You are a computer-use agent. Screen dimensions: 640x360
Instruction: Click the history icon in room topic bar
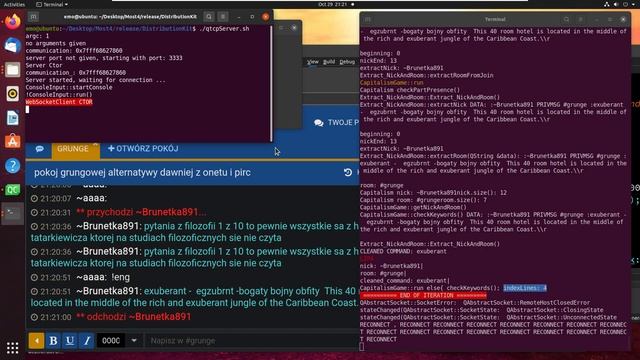348,172
